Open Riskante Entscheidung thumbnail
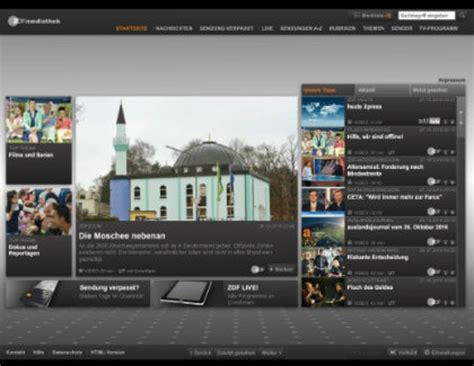This screenshot has width=474, height=366. point(323,262)
